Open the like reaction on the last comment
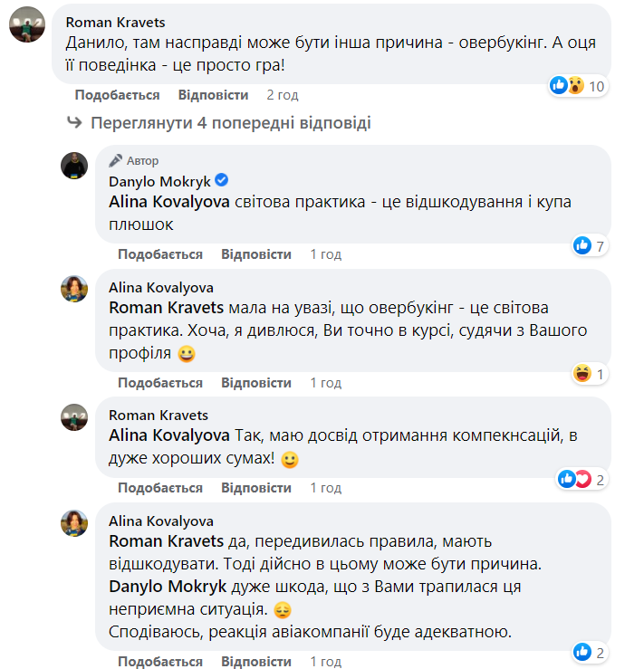Image resolution: width=644 pixels, height=669 pixels. pyautogui.click(x=589, y=652)
